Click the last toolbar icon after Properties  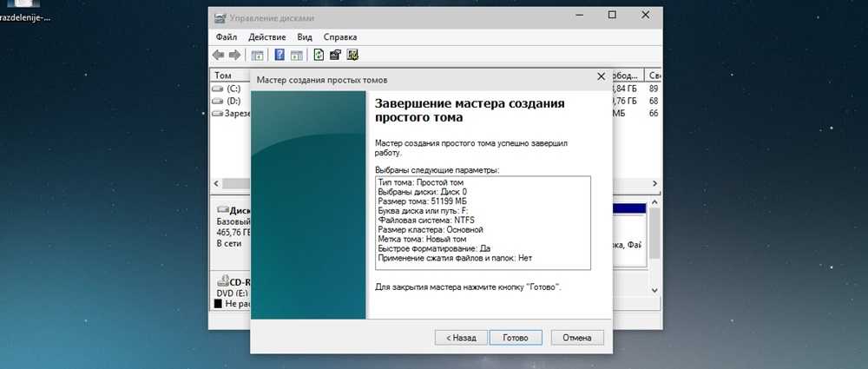coord(352,55)
